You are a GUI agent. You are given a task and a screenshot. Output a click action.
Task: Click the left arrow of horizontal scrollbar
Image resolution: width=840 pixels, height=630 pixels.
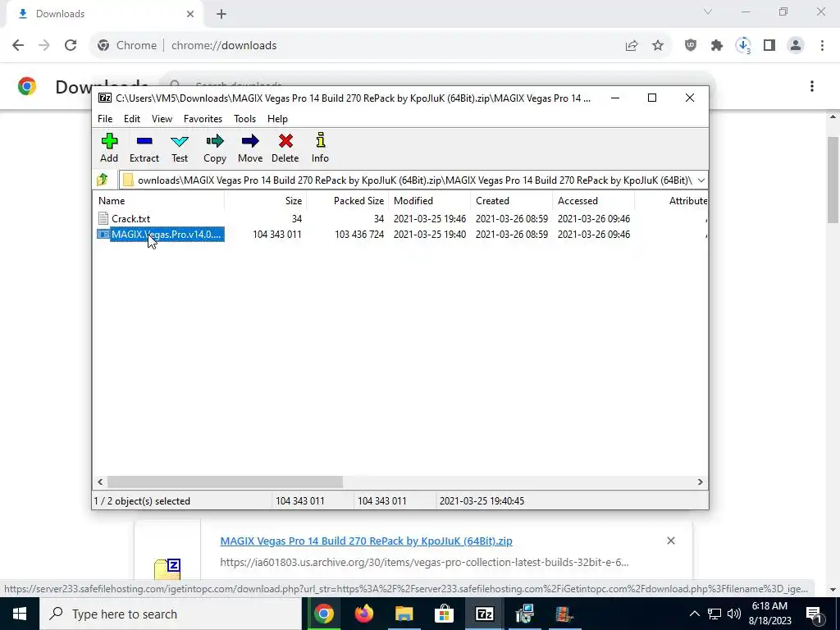(x=100, y=482)
